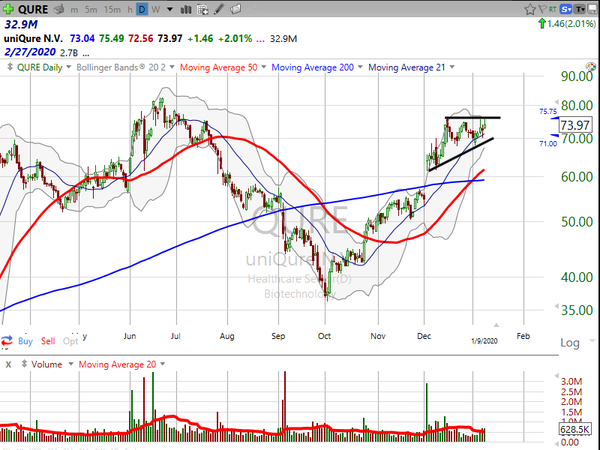Switch to 5m timeframe
The height and width of the screenshot is (450, 600).
click(91, 10)
